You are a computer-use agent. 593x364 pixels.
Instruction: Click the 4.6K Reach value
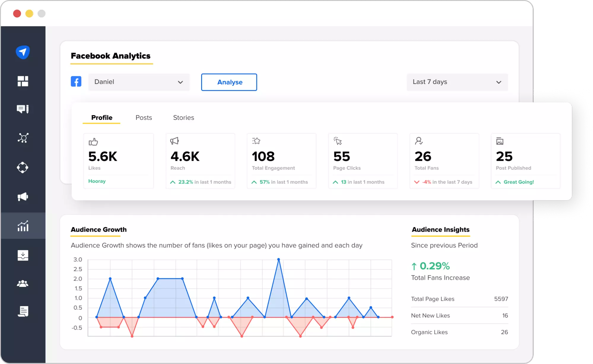(185, 156)
